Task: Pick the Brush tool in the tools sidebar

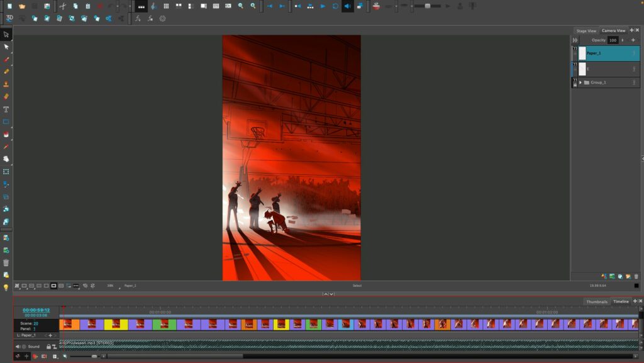Action: [x=6, y=59]
